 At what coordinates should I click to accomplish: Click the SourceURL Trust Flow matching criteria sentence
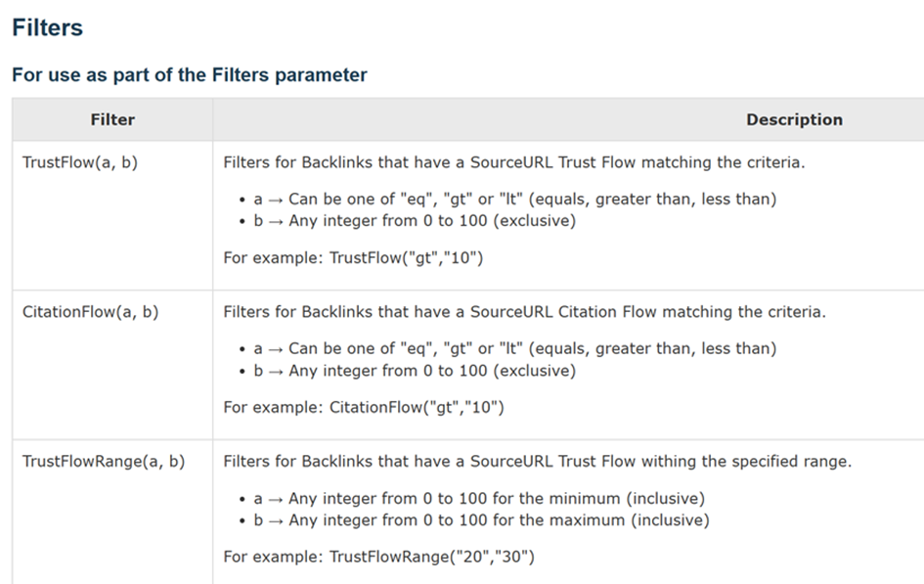pos(513,162)
